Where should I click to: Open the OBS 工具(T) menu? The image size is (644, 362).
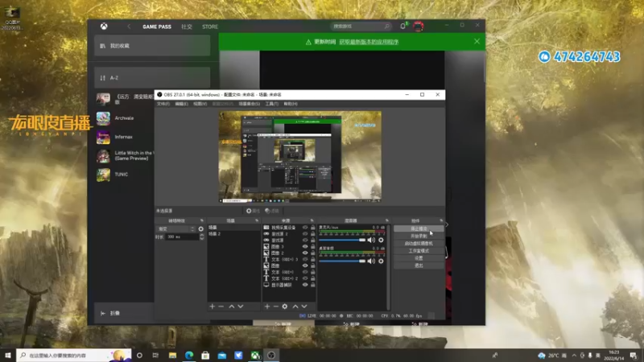271,104
